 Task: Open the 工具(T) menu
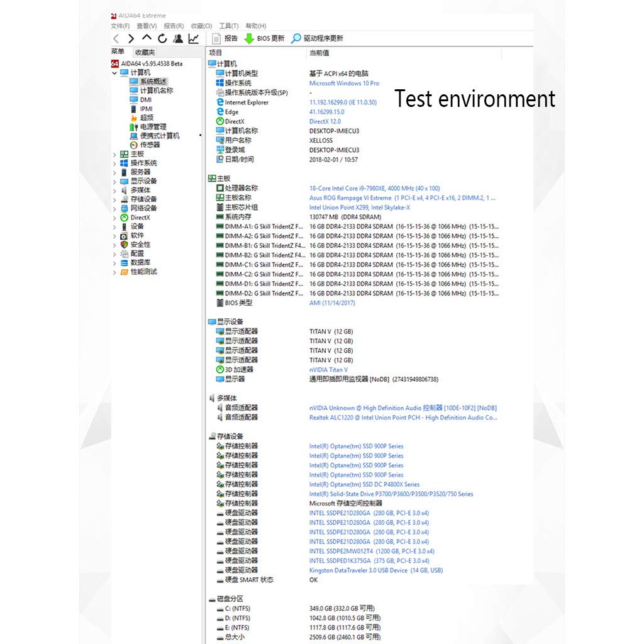[x=229, y=26]
